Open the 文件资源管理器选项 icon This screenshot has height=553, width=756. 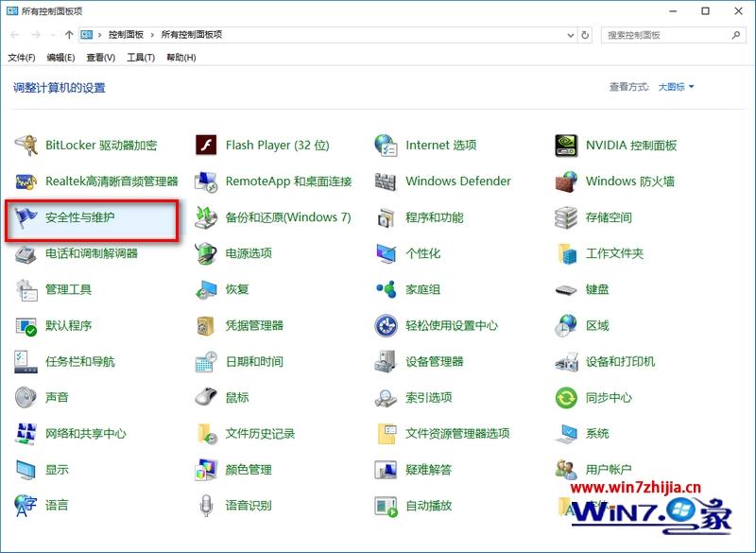(x=387, y=434)
